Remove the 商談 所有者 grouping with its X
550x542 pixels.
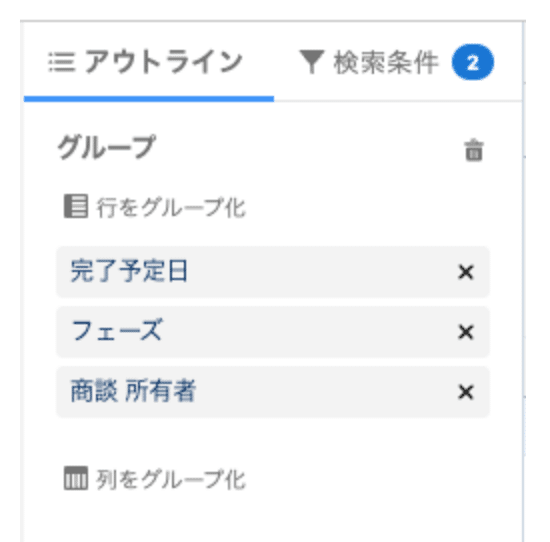466,392
